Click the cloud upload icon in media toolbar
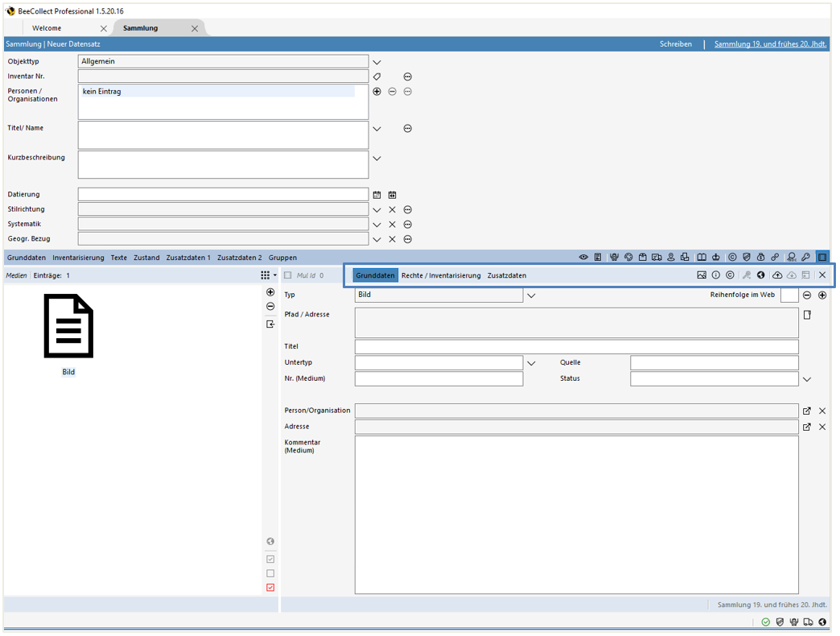 (x=777, y=275)
